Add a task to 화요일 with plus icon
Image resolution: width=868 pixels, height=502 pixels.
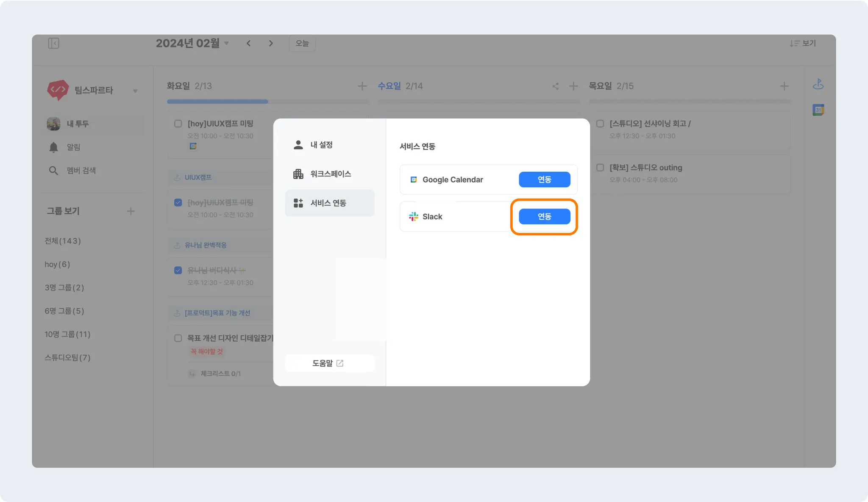pyautogui.click(x=362, y=86)
